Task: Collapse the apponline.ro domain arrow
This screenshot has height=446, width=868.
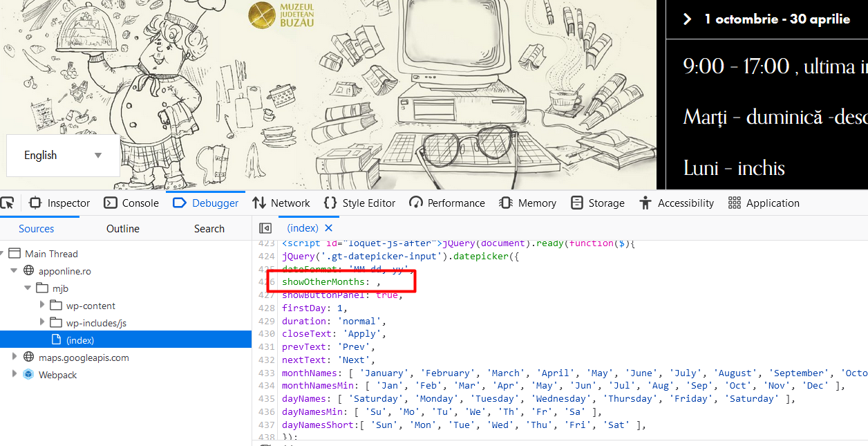Action: pyautogui.click(x=15, y=271)
